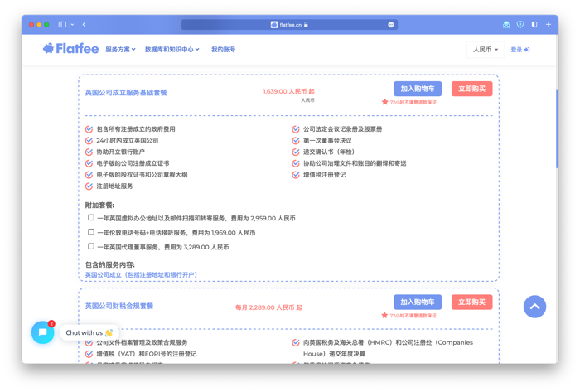Check the 一年英国虚拟办公地址 add-on option
This screenshot has width=580, height=392.
tap(91, 218)
